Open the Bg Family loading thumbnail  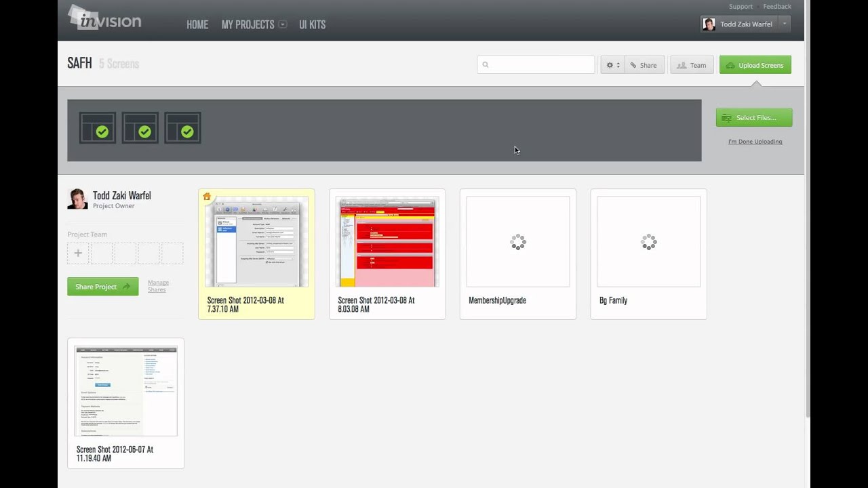(x=649, y=241)
